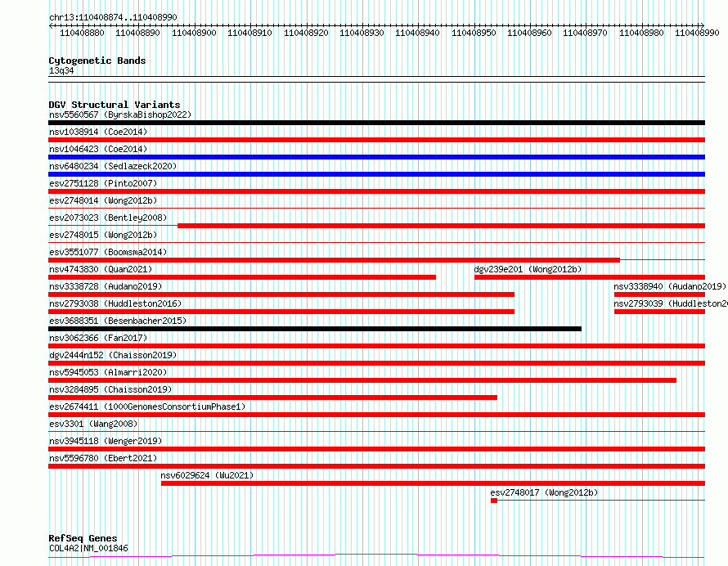Screen dimensions: 728x566
Task: Click the red nsv3338940 Audano2019 bar
Action: [x=660, y=294]
